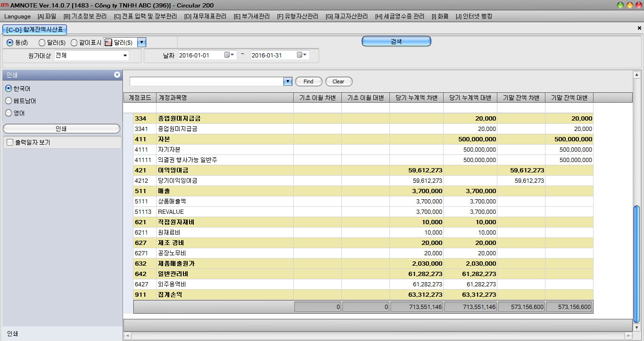Image resolution: width=644 pixels, height=341 pixels.
Task: Open the start date calendar picker icon
Action: 228,55
